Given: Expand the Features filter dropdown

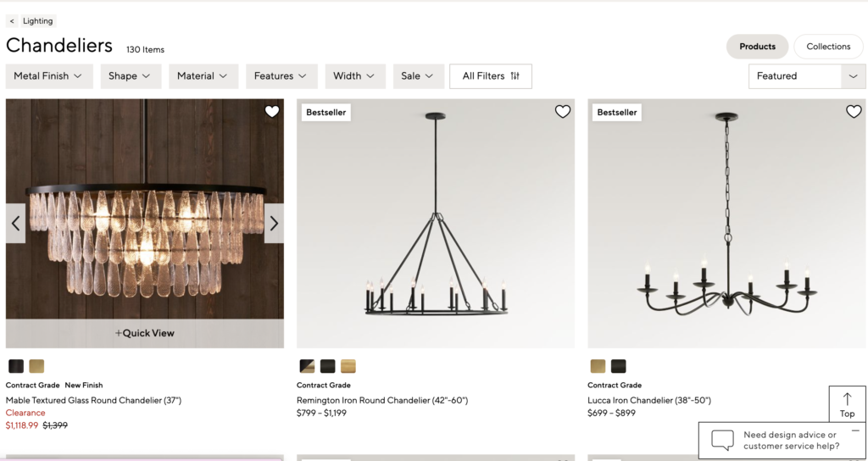Looking at the screenshot, I should pyautogui.click(x=281, y=75).
